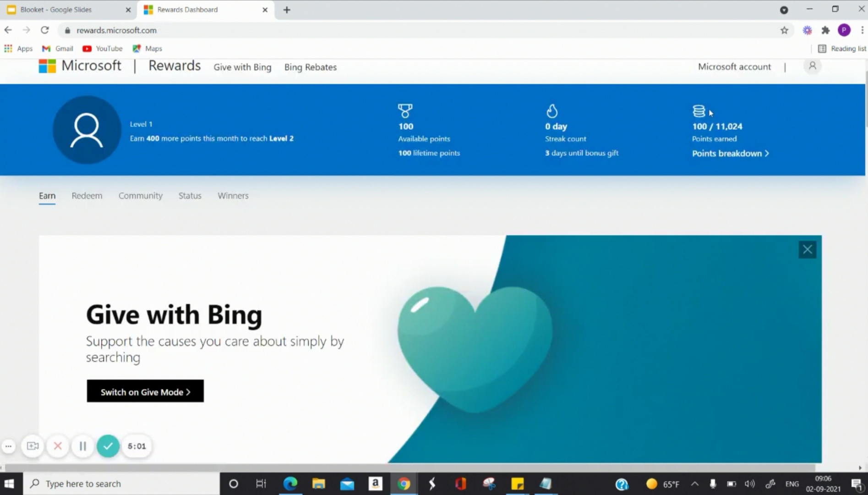Open the Amazon app from taskbar
The width and height of the screenshot is (868, 495).
tap(375, 484)
